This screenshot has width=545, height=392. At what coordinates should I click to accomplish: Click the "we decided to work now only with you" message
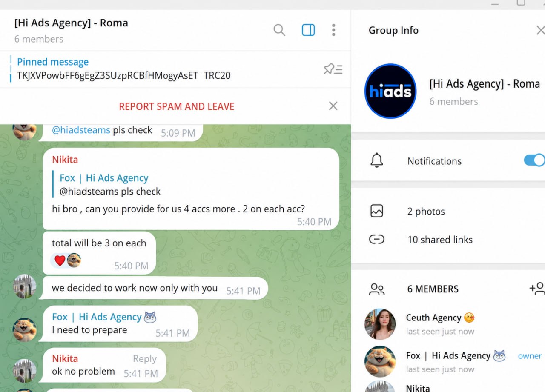135,288
